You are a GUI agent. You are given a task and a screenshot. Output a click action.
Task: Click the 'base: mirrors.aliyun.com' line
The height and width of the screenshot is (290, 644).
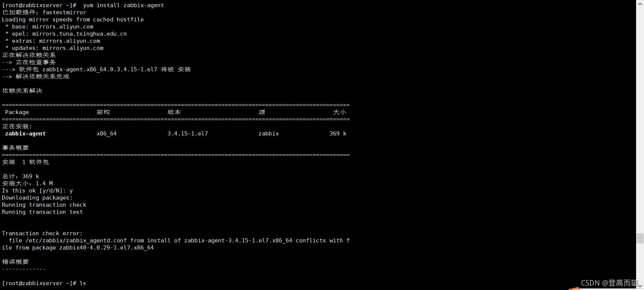click(49, 27)
